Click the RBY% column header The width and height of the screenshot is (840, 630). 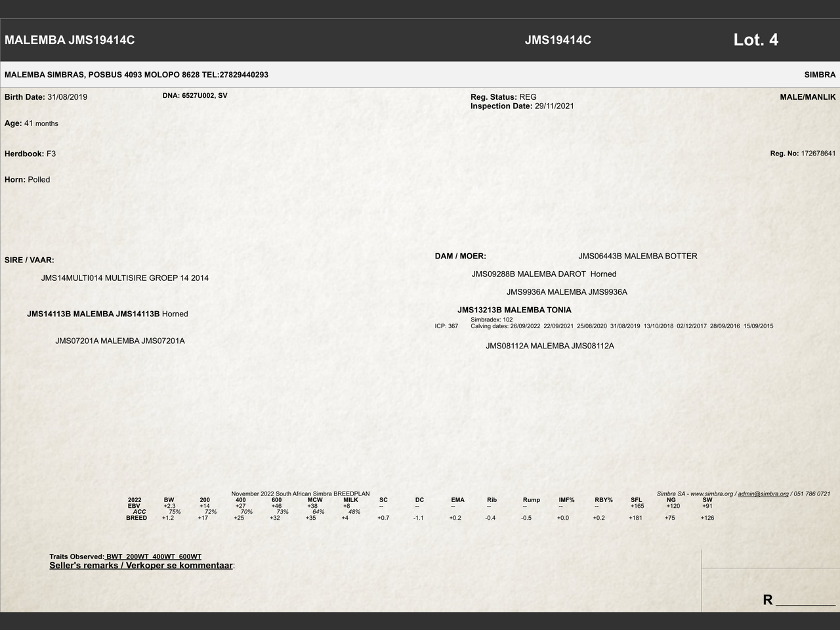(x=604, y=500)
